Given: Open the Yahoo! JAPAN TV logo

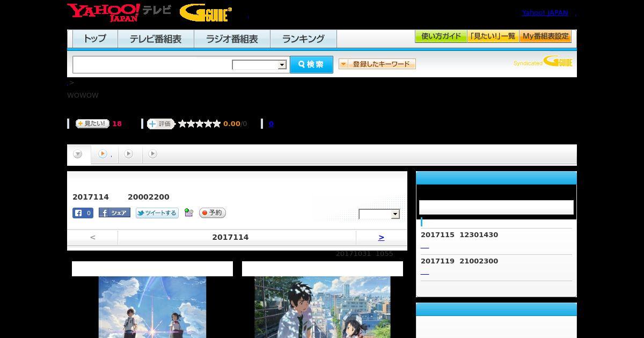Looking at the screenshot, I should 119,12.
